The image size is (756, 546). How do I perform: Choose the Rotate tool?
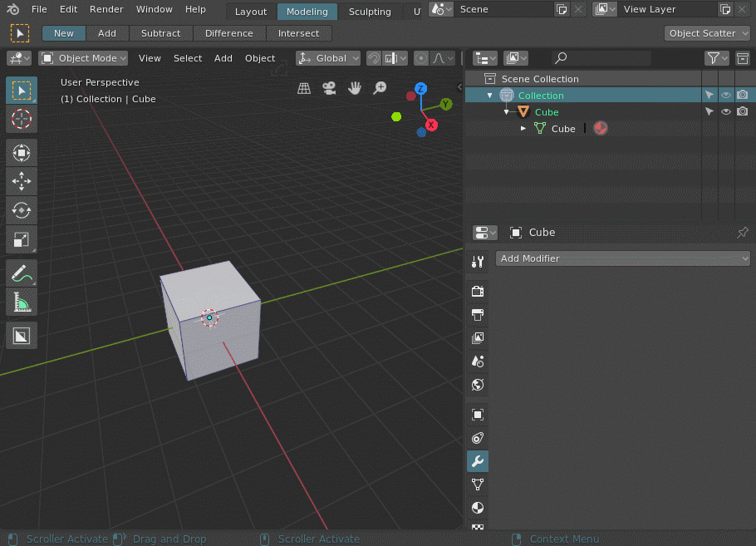point(22,210)
